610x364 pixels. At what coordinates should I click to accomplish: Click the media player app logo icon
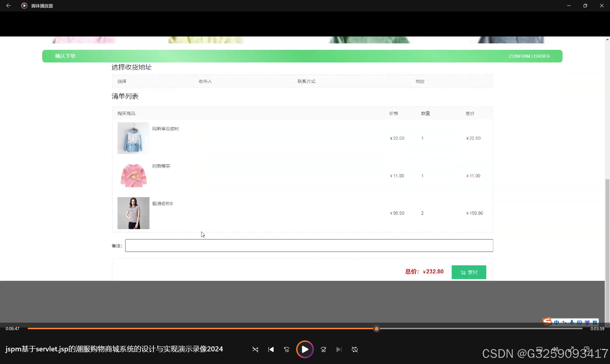[x=24, y=6]
